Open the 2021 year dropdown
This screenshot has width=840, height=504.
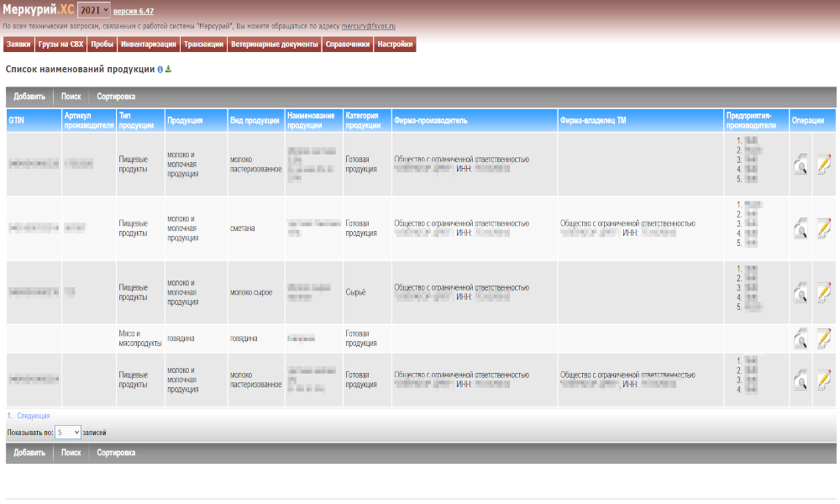click(x=94, y=10)
